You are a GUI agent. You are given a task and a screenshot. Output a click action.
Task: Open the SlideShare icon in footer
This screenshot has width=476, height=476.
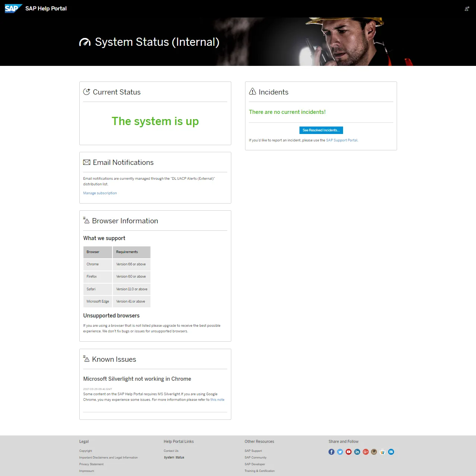tap(383, 452)
